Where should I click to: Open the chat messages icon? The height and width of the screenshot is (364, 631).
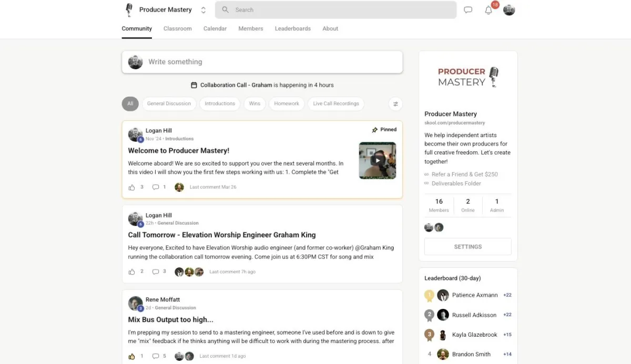pos(468,10)
